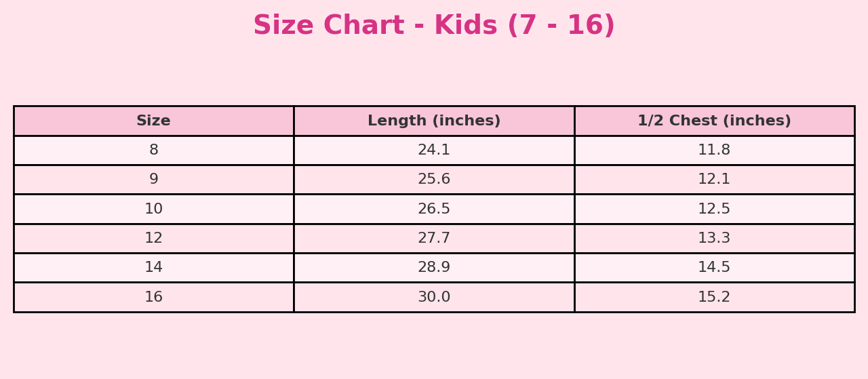The height and width of the screenshot is (379, 868).
Task: Click the size 14 cell
Action: 153,268
